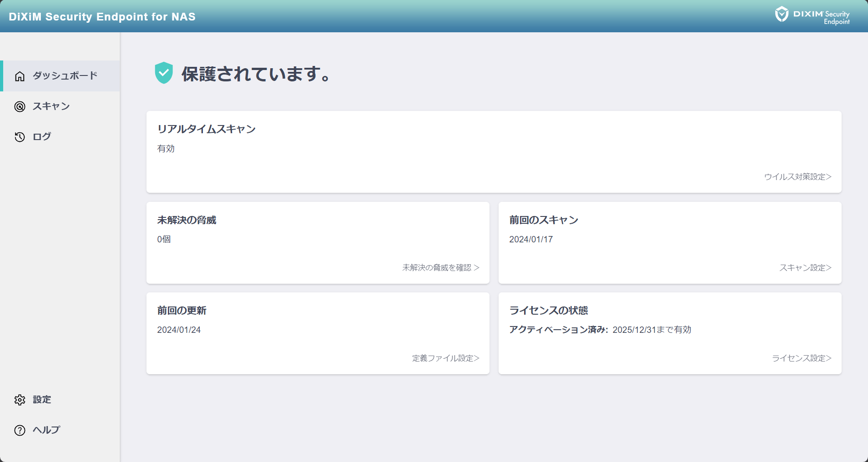This screenshot has width=868, height=462.
Task: Click the help question mark icon
Action: pyautogui.click(x=20, y=430)
